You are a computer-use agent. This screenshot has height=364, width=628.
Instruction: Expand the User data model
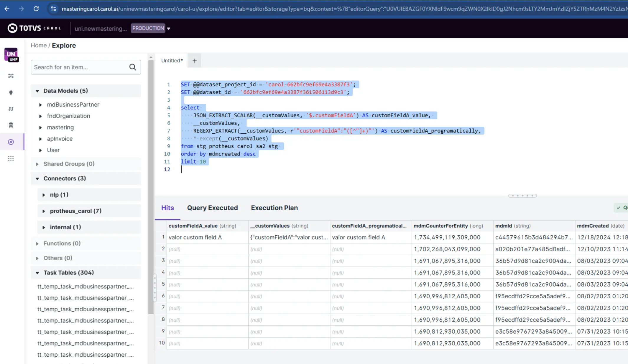click(x=40, y=150)
